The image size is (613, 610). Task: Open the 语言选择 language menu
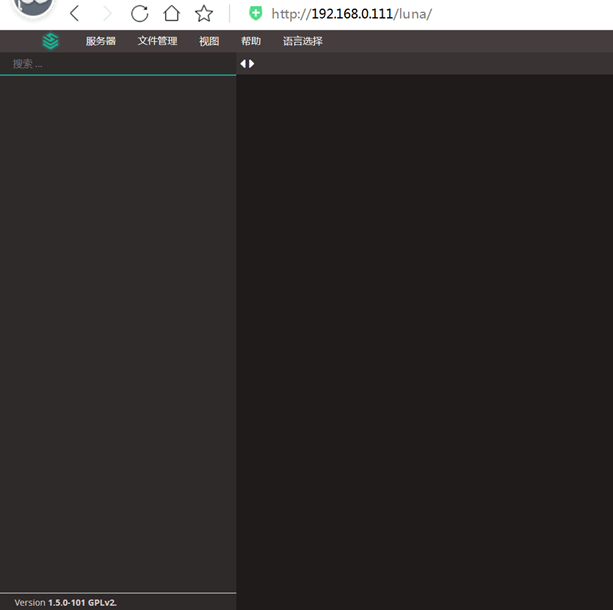pyautogui.click(x=302, y=41)
